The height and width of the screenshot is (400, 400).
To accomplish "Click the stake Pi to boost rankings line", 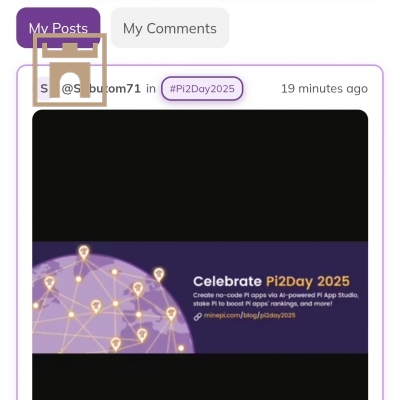I will (263, 304).
